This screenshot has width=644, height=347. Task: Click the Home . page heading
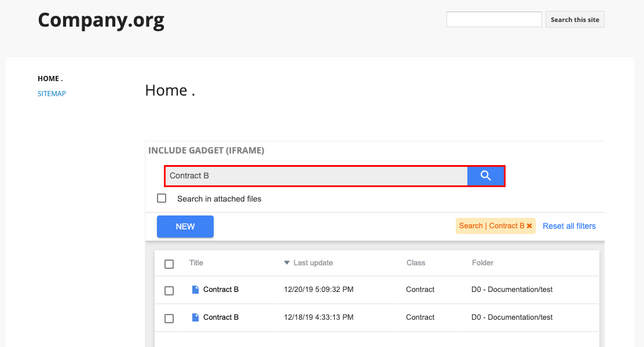pos(170,90)
